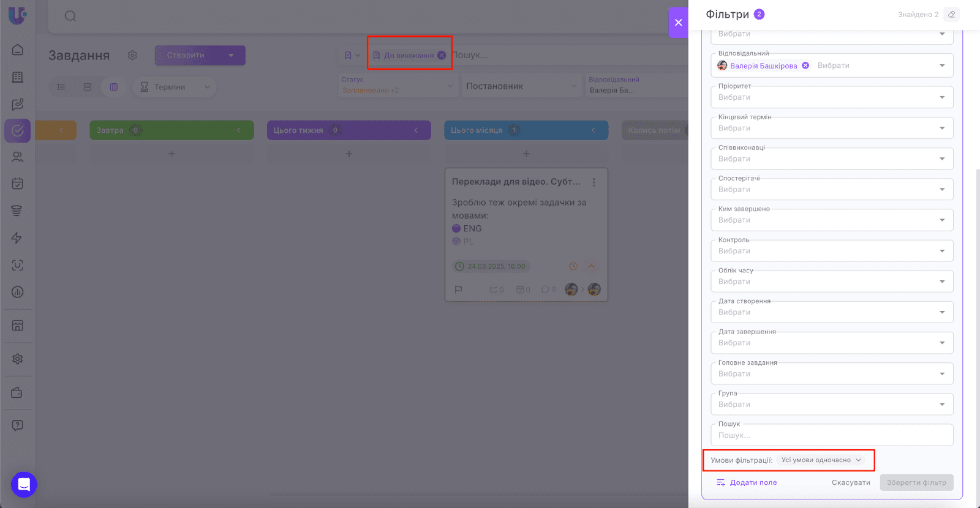Open the Співвиконавці filter dropdown
980x508 pixels.
832,158
